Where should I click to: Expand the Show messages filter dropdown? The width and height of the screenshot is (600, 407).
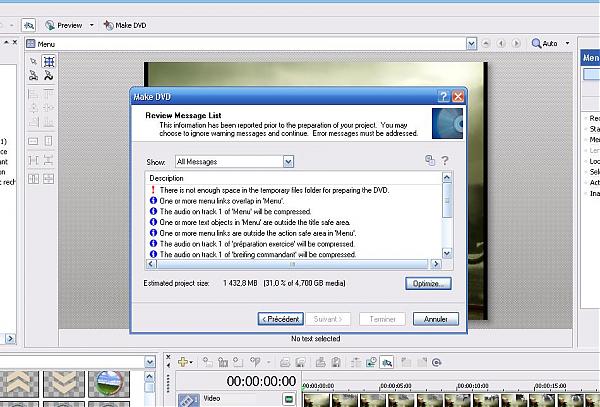coord(288,160)
